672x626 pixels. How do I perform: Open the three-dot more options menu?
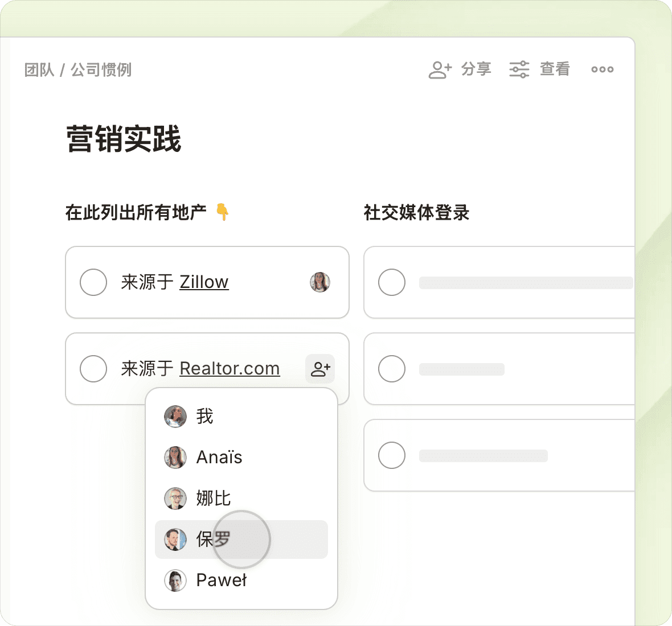[602, 69]
